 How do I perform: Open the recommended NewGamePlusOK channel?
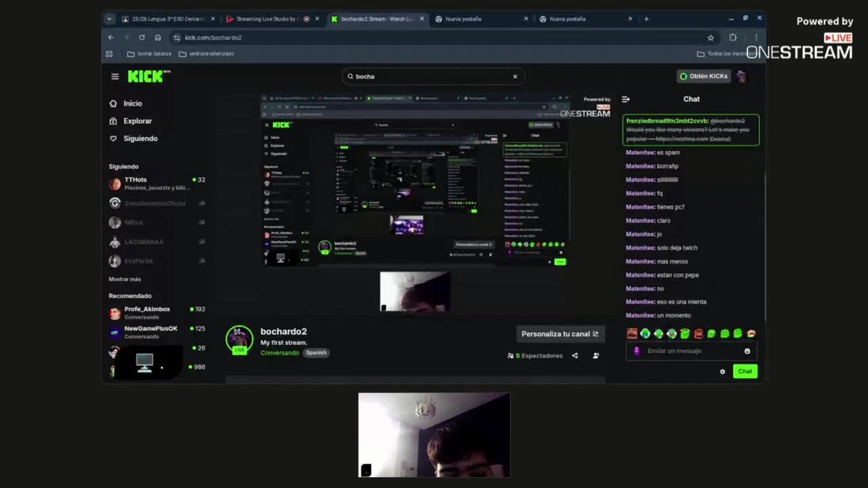(x=157, y=332)
